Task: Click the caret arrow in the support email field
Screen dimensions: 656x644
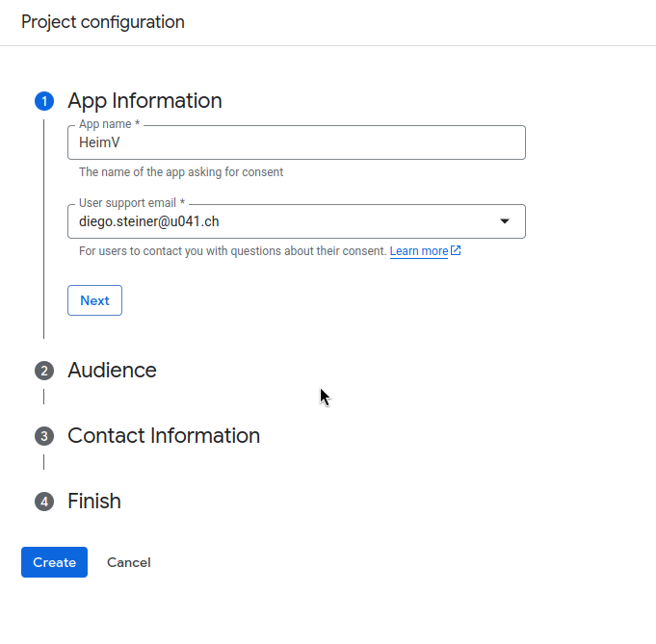Action: pyautogui.click(x=505, y=221)
